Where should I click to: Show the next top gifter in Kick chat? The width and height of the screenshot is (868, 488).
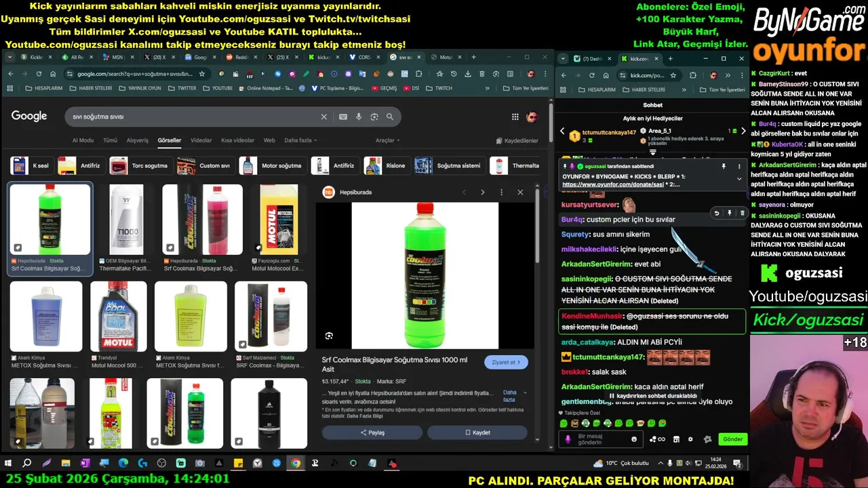[743, 131]
